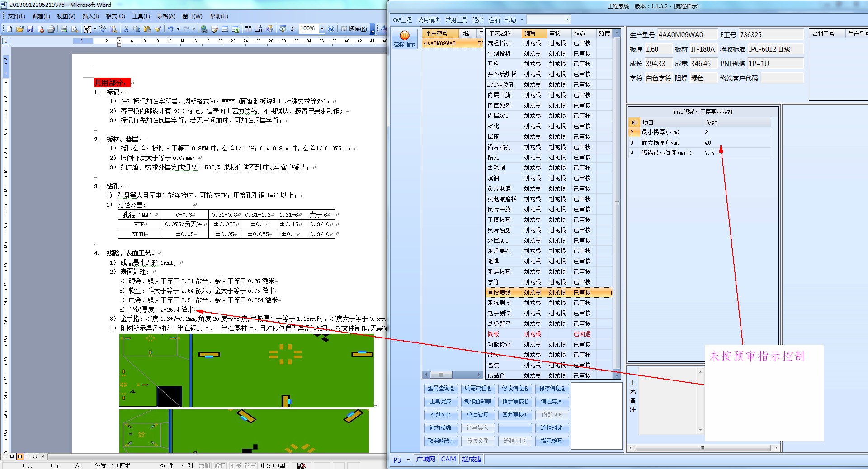The width and height of the screenshot is (868, 469).
Task: Run spelling and grammar check icon
Action: [x=103, y=29]
